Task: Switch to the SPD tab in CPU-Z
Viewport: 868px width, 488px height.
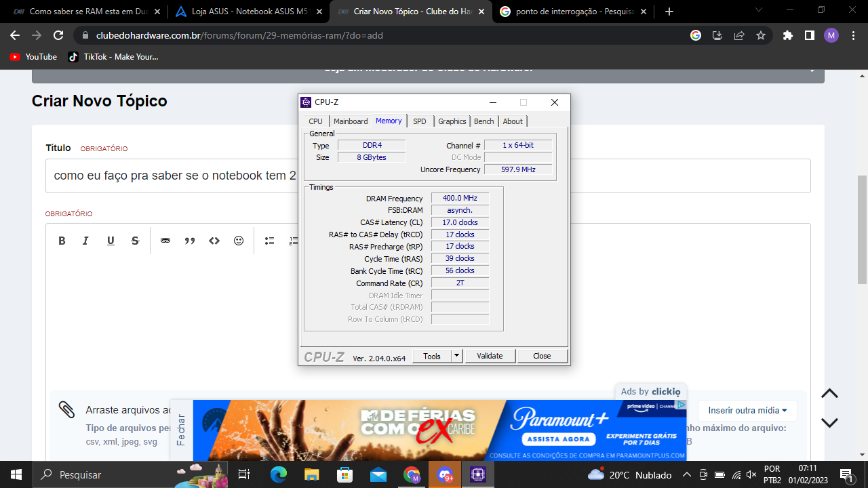Action: (420, 121)
